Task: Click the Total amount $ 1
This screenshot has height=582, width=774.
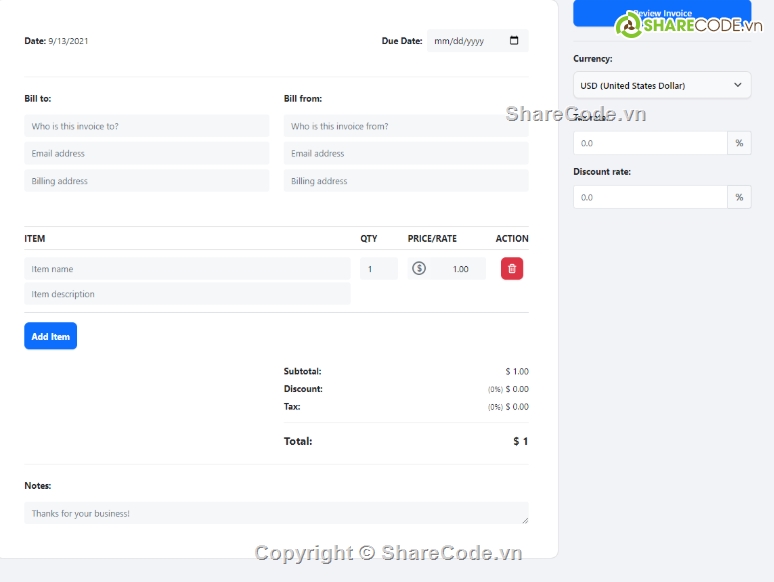Action: pos(521,441)
